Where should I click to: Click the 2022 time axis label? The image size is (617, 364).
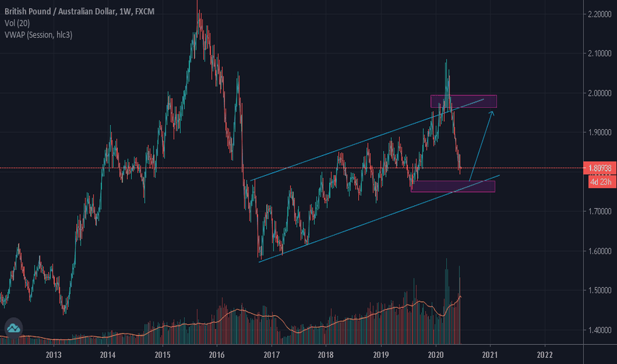tap(545, 355)
